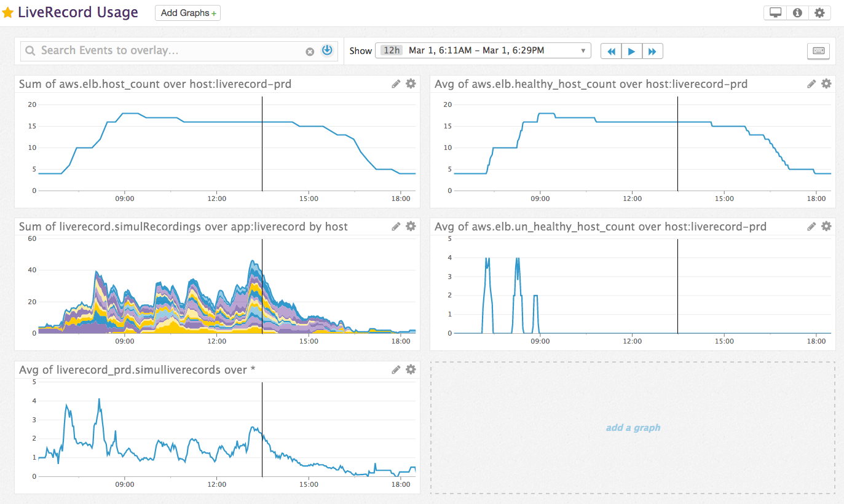Click title Avg of liverecord_prd.simulliverecords over *
Viewport: 844px width, 504px height.
click(x=137, y=369)
